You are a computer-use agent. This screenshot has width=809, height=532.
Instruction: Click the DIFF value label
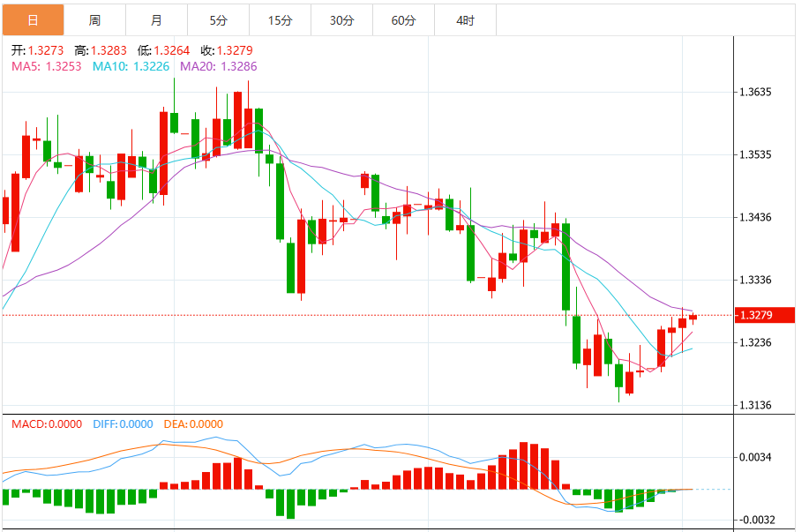pyautogui.click(x=123, y=424)
